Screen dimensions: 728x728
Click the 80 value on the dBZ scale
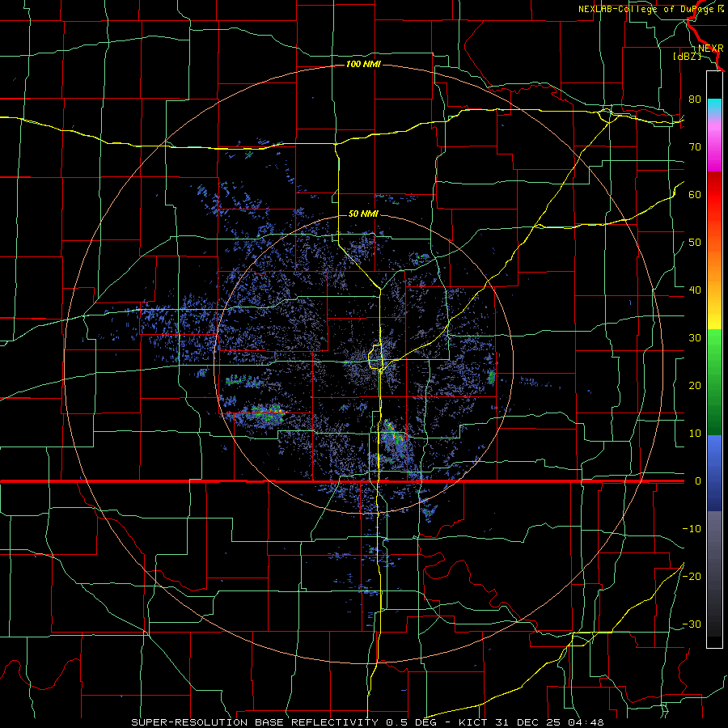(695, 99)
